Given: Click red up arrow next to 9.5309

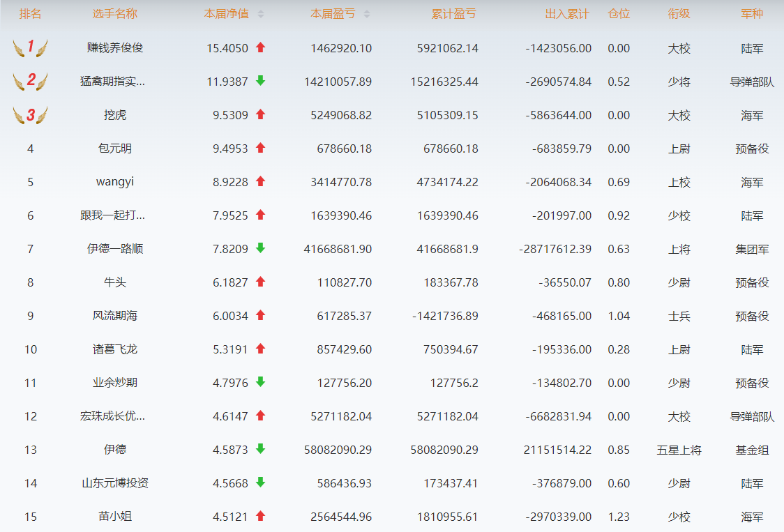Looking at the screenshot, I should pos(260,114).
